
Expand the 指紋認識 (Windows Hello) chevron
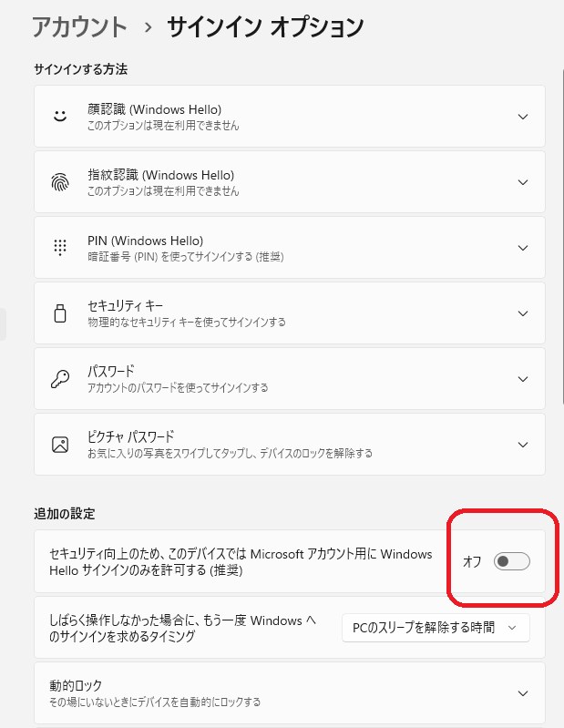tap(523, 182)
